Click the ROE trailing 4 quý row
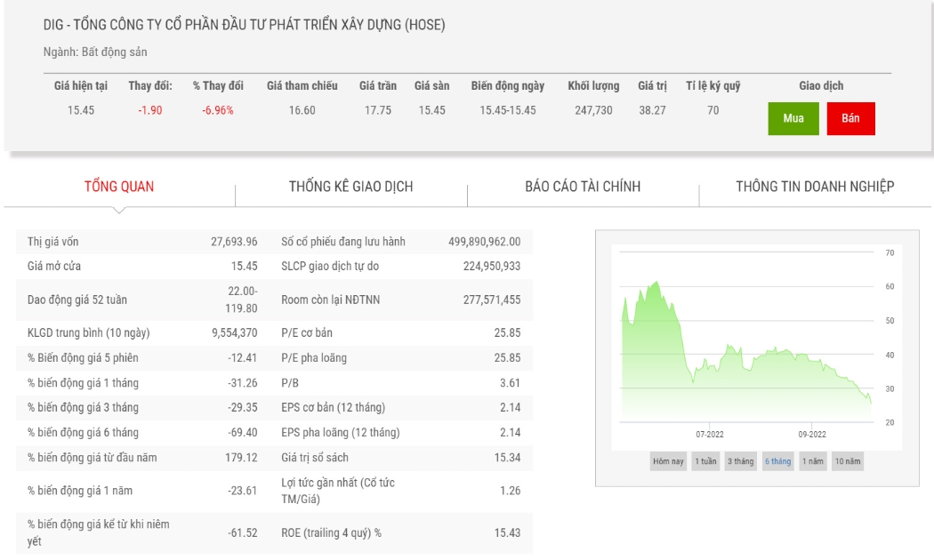The width and height of the screenshot is (934, 560). point(401,532)
